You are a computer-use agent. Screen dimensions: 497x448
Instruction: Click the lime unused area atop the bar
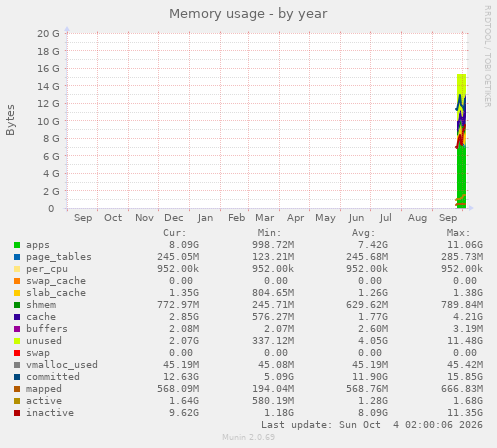[x=461, y=85]
